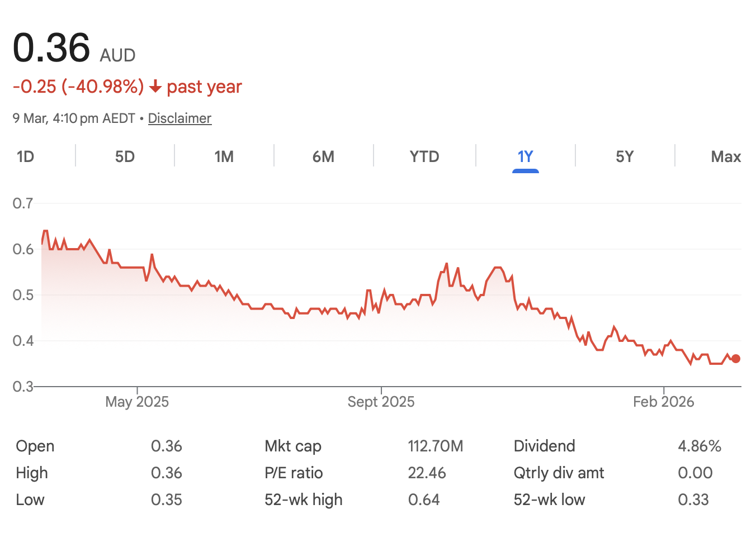Image resolution: width=756 pixels, height=533 pixels.
Task: Click the P/E ratio label
Action: click(294, 473)
